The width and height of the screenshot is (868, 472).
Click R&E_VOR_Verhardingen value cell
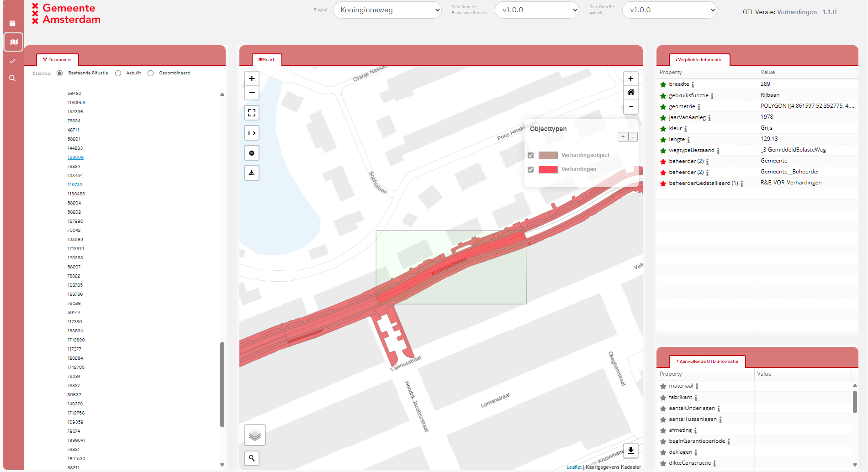click(x=808, y=183)
